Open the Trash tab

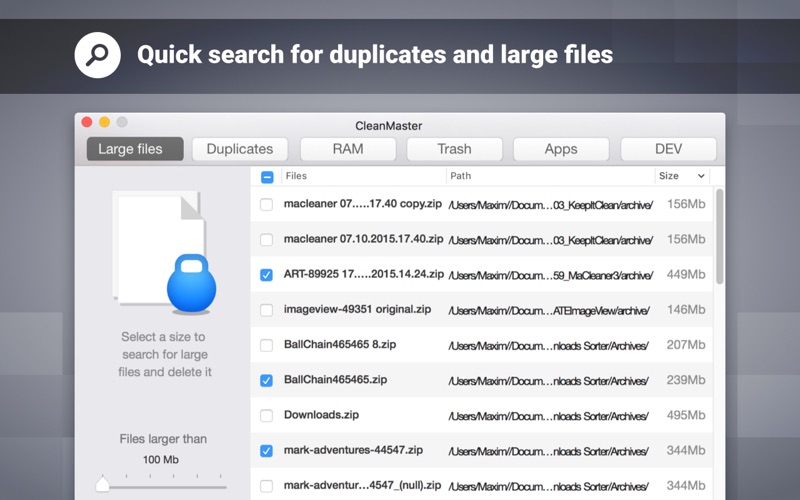(455, 149)
